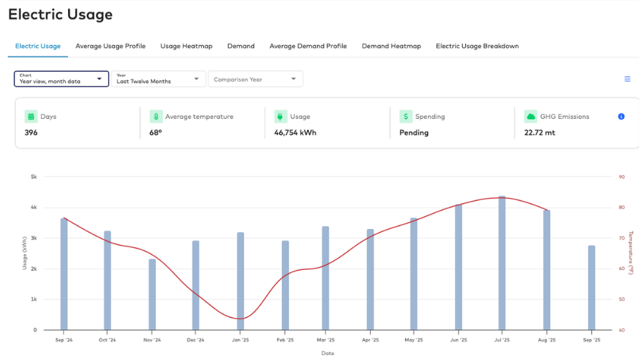Click the Jul '25 usage bar
Screen dimensions: 644x358
click(502, 263)
